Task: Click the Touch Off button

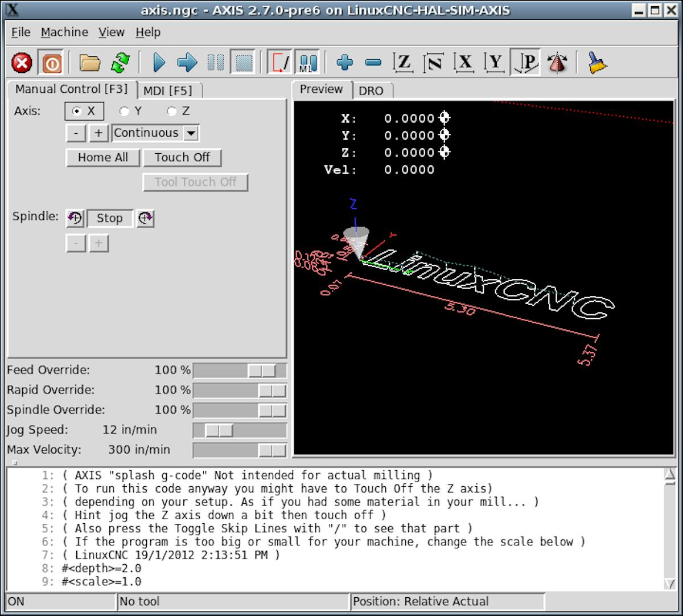Action: [x=182, y=158]
